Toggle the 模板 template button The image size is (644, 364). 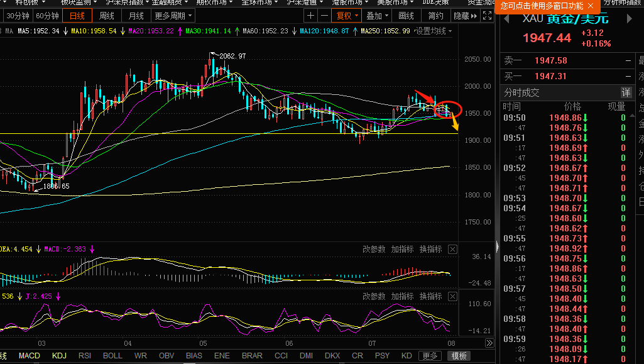(x=459, y=356)
